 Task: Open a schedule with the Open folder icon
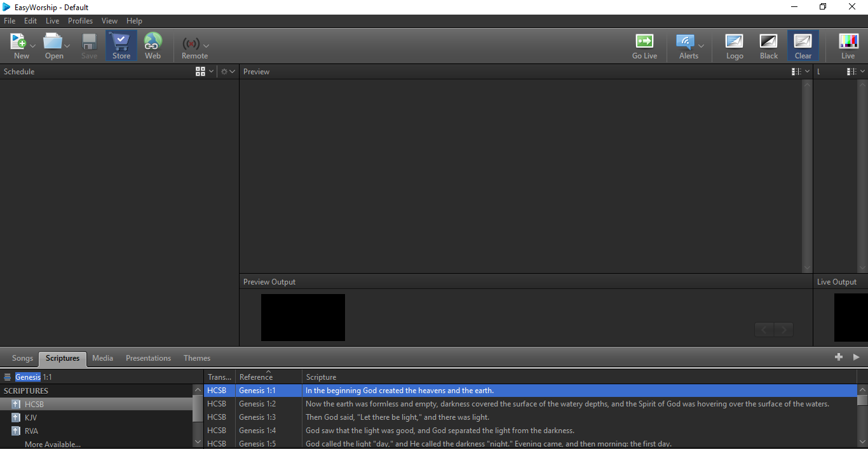click(x=53, y=42)
